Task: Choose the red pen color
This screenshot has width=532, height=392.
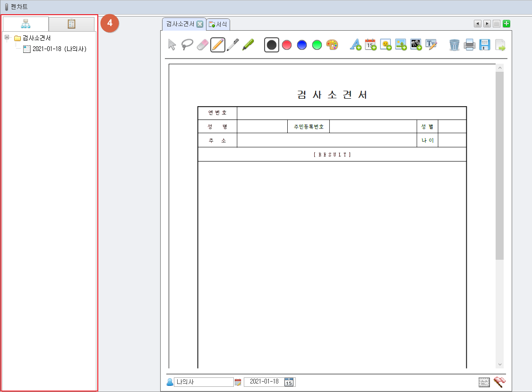Action: [287, 45]
